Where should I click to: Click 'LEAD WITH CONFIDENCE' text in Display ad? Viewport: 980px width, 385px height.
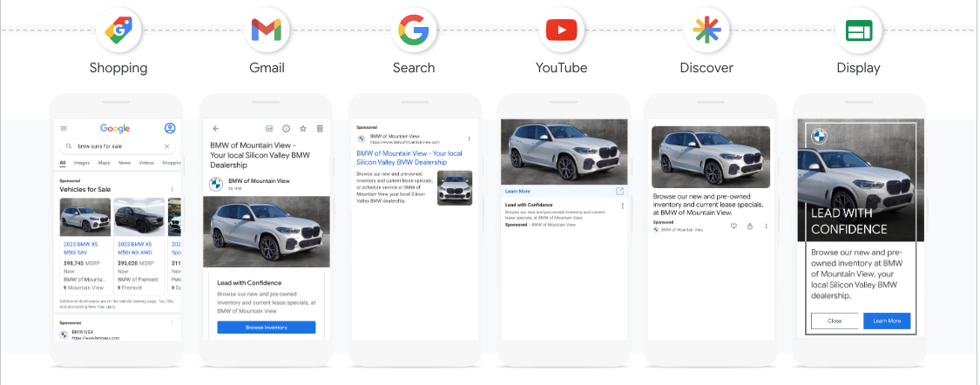pos(848,221)
